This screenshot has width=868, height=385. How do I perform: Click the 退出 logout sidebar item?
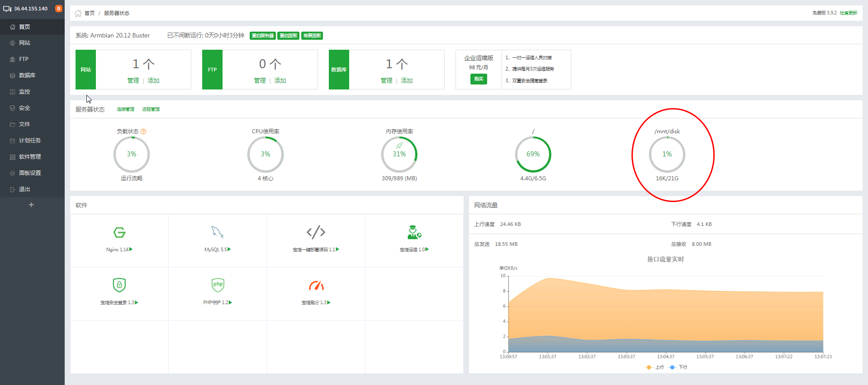(32, 189)
